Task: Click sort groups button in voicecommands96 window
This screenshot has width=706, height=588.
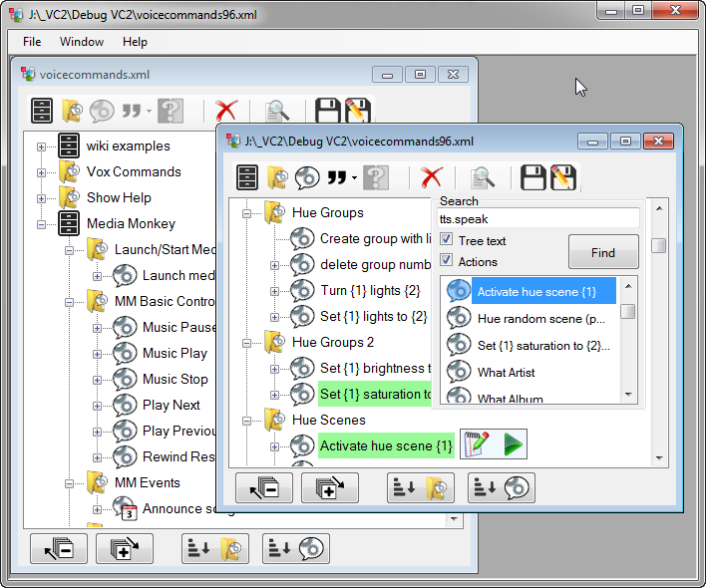Action: [x=421, y=487]
